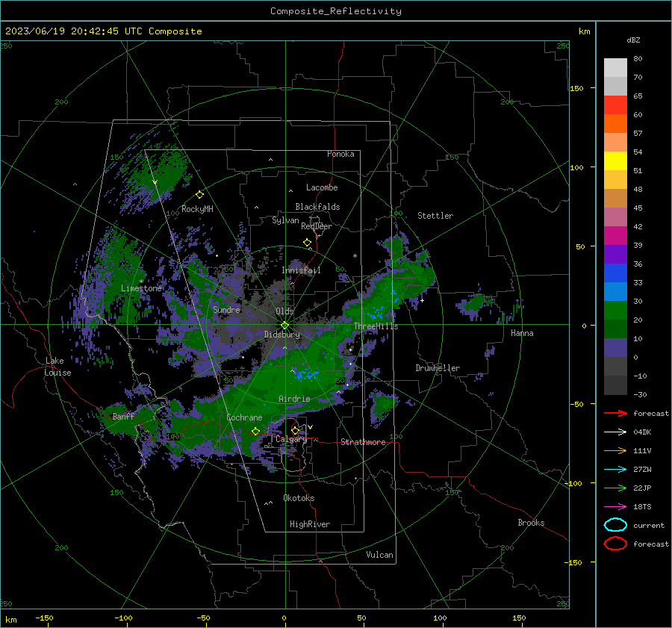
Task: Click the 'km' unit label at bottom left
Action: (x=10, y=620)
